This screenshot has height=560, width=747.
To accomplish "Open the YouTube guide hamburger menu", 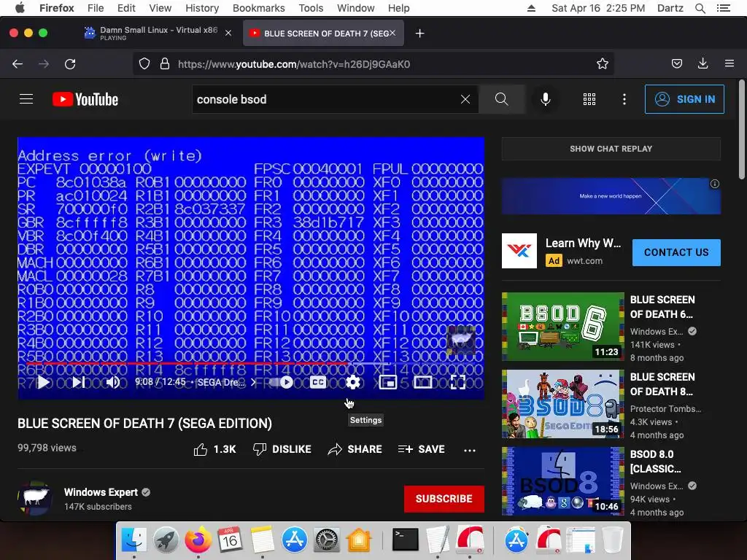I will coord(26,99).
